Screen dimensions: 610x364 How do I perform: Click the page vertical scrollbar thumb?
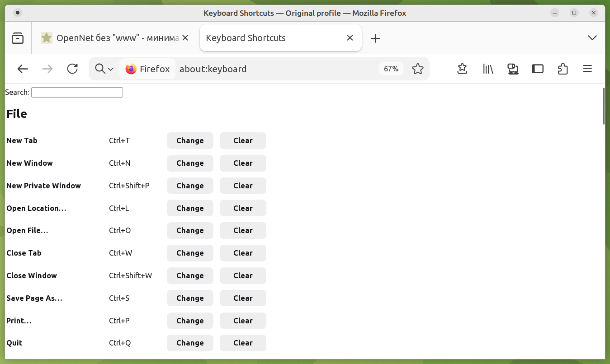604,106
